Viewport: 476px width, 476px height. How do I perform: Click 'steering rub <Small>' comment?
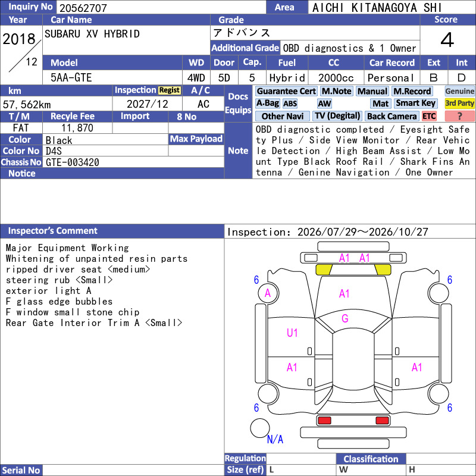click(x=59, y=280)
